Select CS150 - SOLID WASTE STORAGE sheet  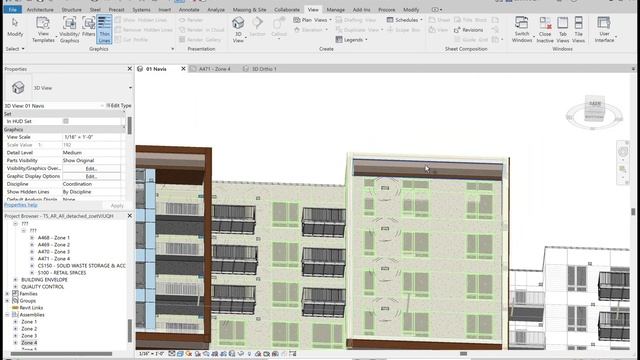(x=82, y=266)
